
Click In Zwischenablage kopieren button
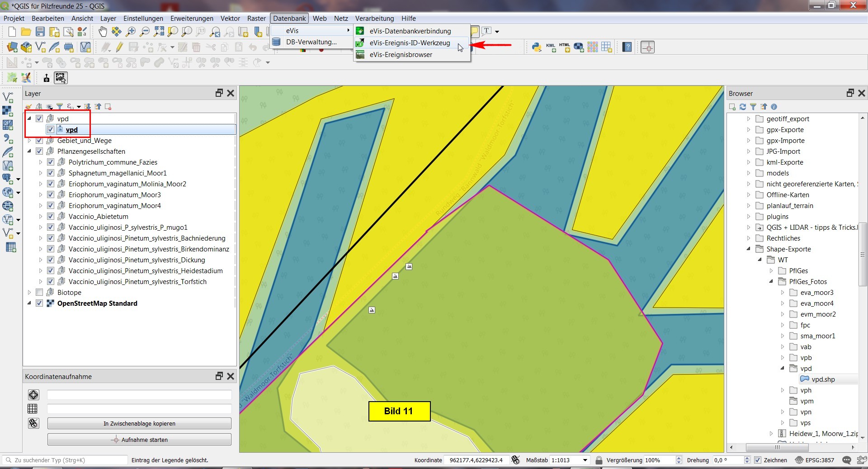[139, 424]
